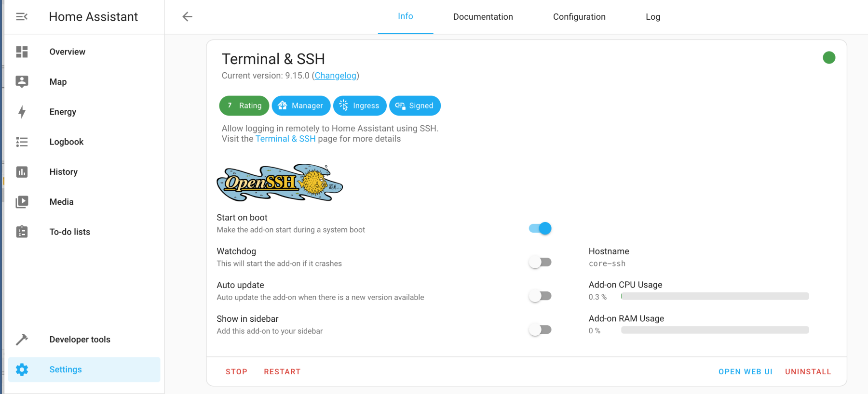Click OPEN WEB UI button
The height and width of the screenshot is (394, 868).
[746, 372]
